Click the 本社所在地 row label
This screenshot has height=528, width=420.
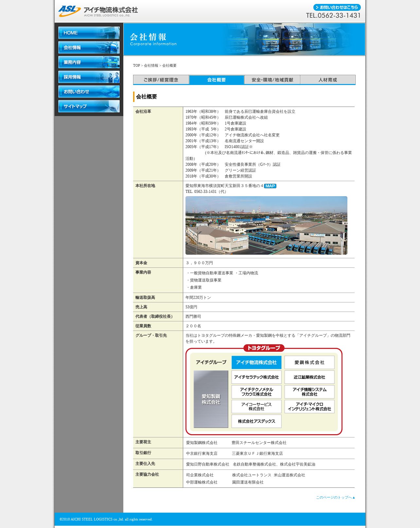(145, 186)
